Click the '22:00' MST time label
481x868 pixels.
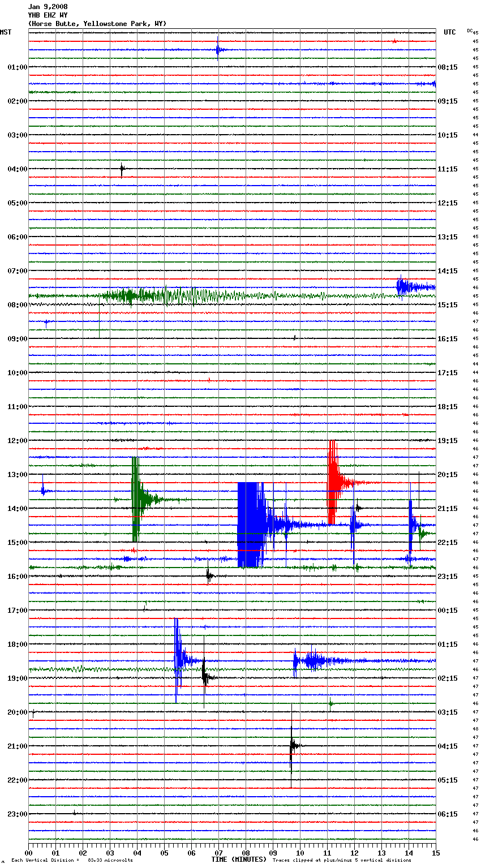(18, 780)
